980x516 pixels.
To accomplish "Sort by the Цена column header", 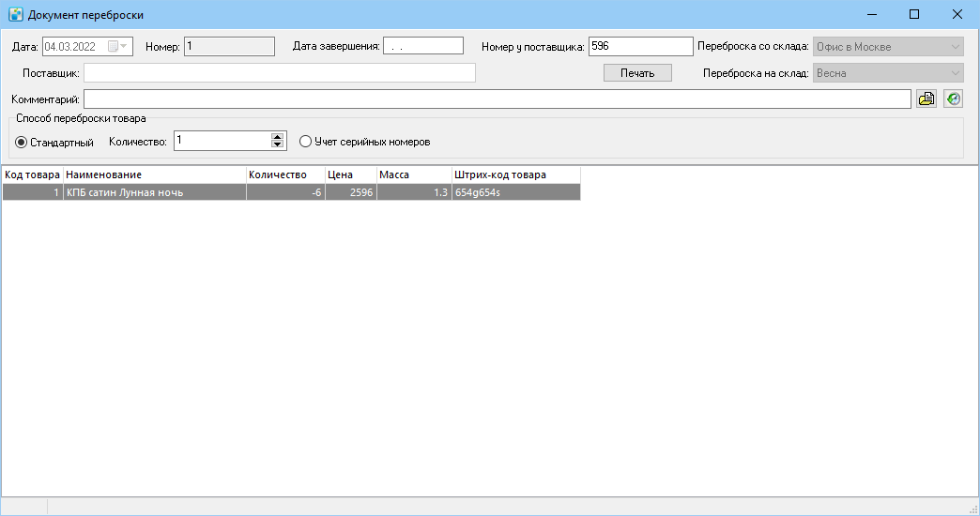I will pyautogui.click(x=351, y=175).
